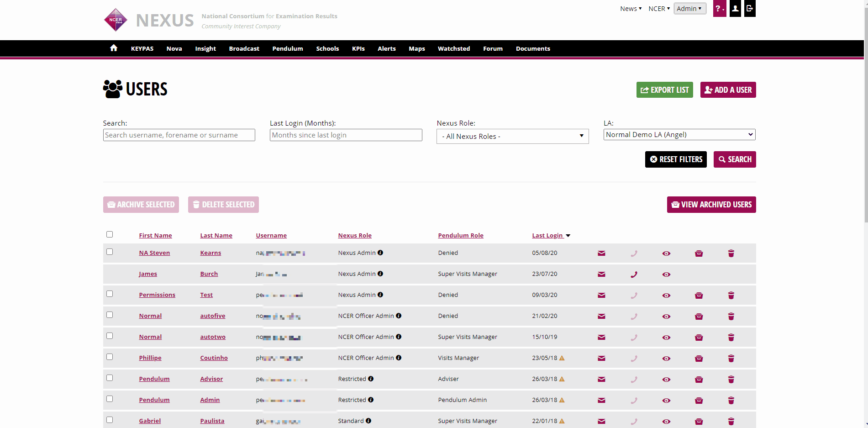The image size is (868, 428).
Task: Email Pendulum Admin via envelope icon
Action: pos(601,401)
